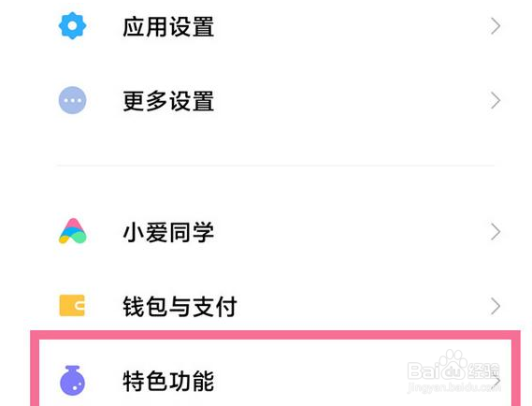The width and height of the screenshot is (532, 406).
Task: Click the pink highlight border above 特色功能
Action: pyautogui.click(x=275, y=335)
